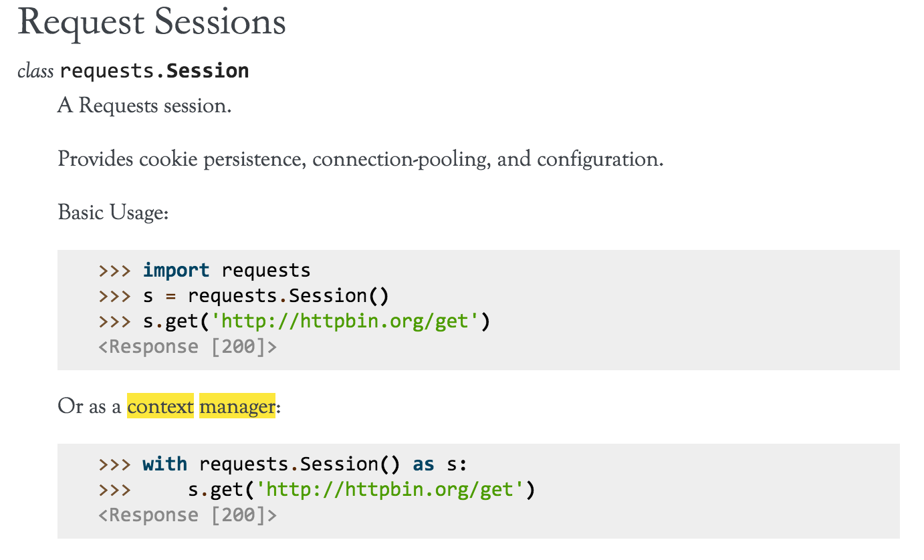Click the "Or as a" text before the highlights
This screenshot has height=560, width=924.
91,406
